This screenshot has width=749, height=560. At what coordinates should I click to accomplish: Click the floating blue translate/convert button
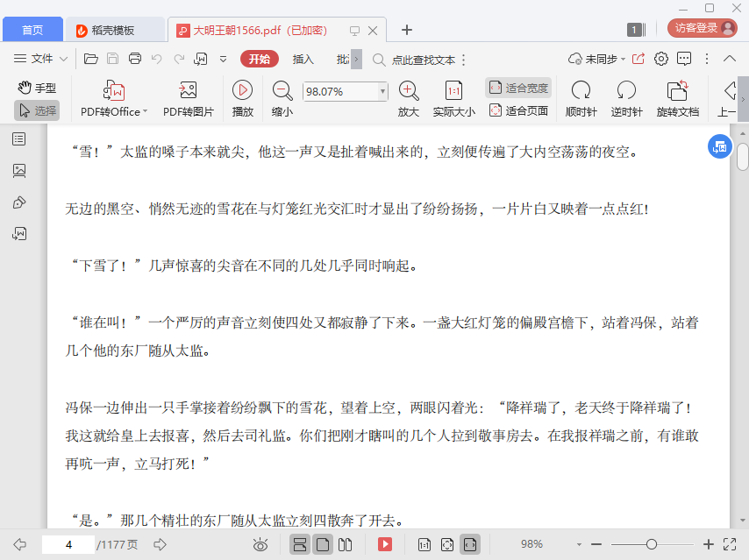tap(720, 146)
